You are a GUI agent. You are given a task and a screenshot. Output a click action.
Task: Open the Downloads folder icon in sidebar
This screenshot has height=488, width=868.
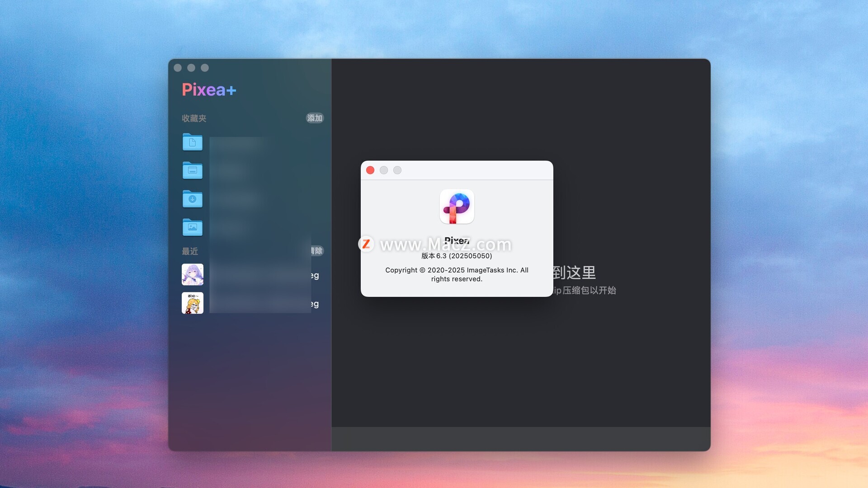(x=192, y=199)
